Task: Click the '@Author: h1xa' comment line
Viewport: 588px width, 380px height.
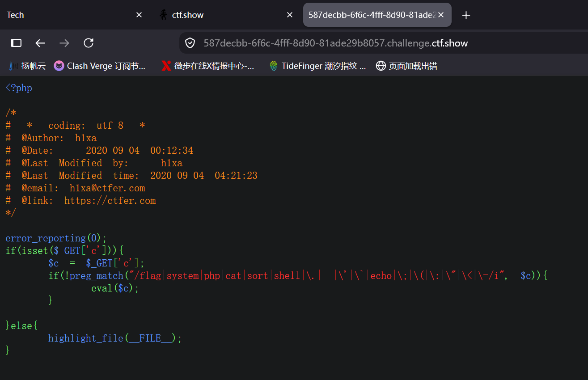Action: (51, 138)
